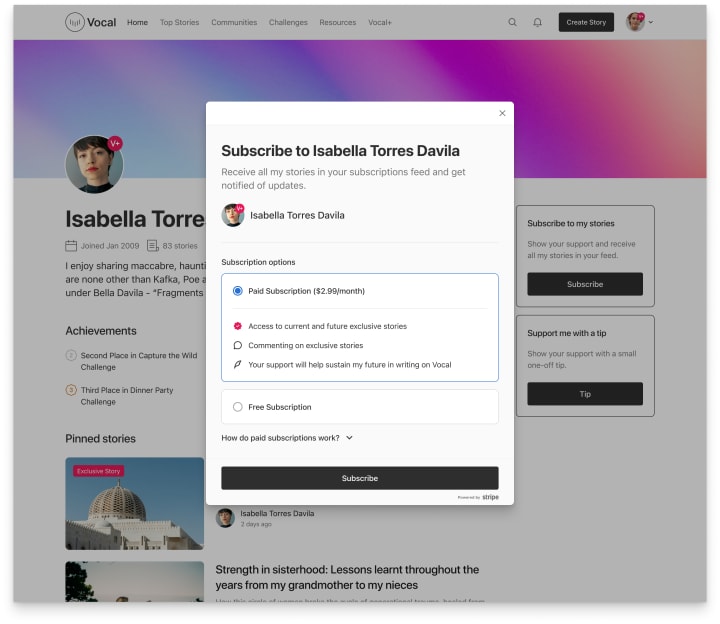Click the Create Story button
This screenshot has width=720, height=624.
click(586, 22)
